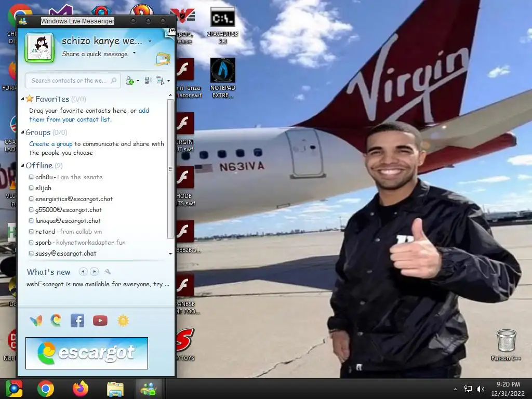Click the change contact list layout icon
Viewport: 532px width, 399px height.
148,81
